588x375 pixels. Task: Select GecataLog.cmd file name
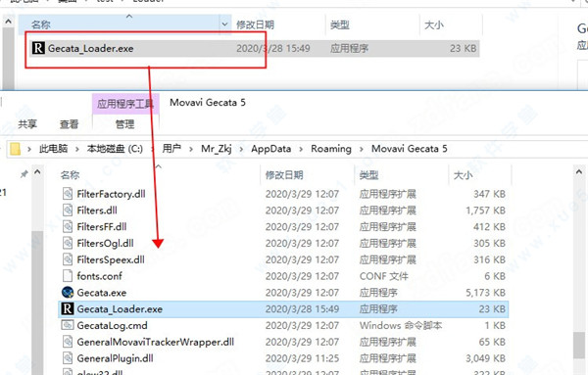(112, 325)
